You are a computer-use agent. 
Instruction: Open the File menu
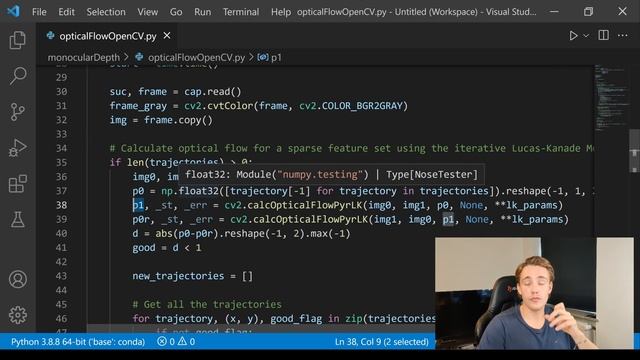pyautogui.click(x=39, y=12)
